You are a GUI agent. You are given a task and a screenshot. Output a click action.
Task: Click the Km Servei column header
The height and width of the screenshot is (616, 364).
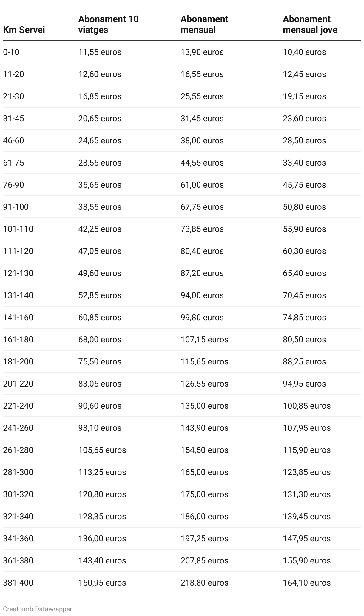pyautogui.click(x=24, y=30)
